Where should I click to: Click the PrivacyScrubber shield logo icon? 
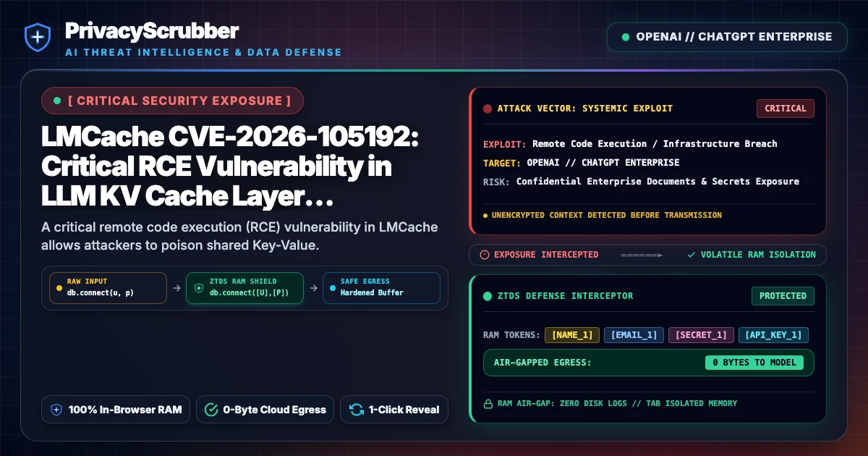point(37,38)
